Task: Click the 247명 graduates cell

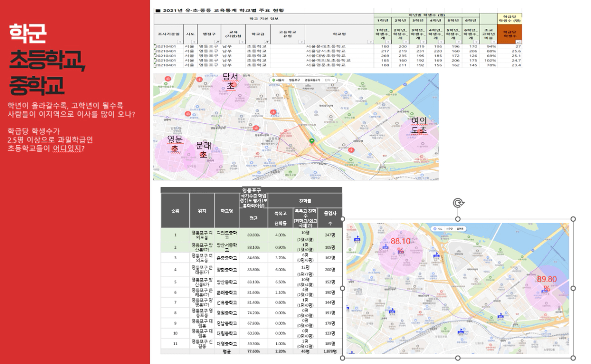Action: point(330,235)
